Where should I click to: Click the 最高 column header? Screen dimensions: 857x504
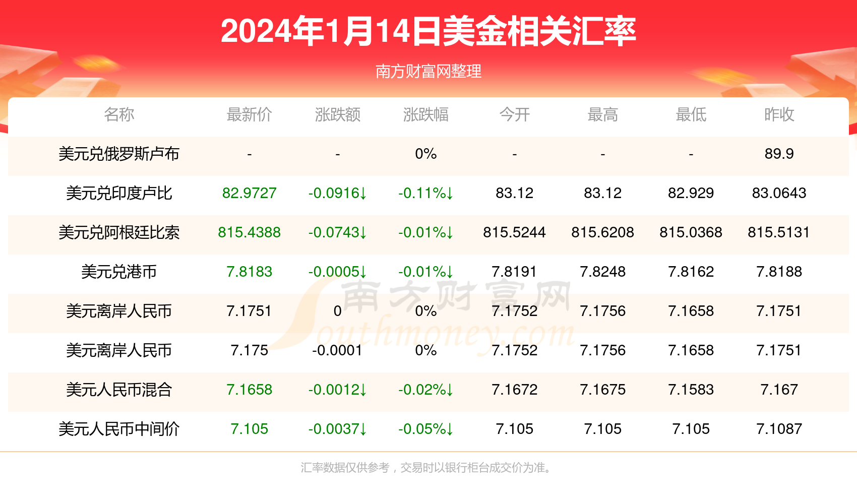602,114
